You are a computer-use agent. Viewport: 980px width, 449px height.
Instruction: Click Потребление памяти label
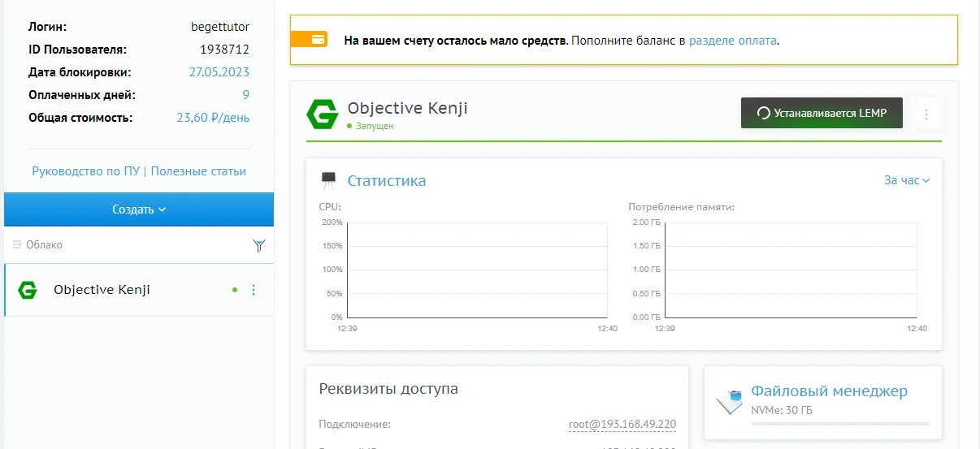click(681, 207)
